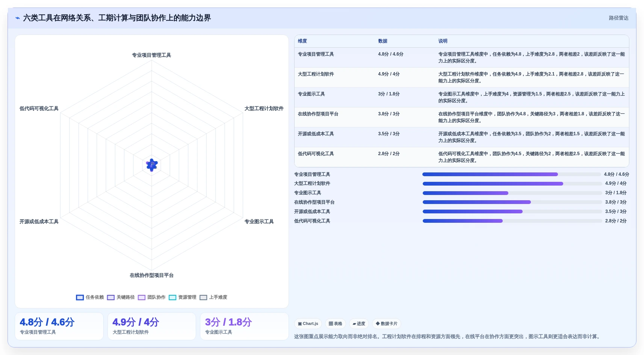644x355 pixels.
Task: Click the 低代码可视化工具 progress bar
Action: pyautogui.click(x=512, y=221)
